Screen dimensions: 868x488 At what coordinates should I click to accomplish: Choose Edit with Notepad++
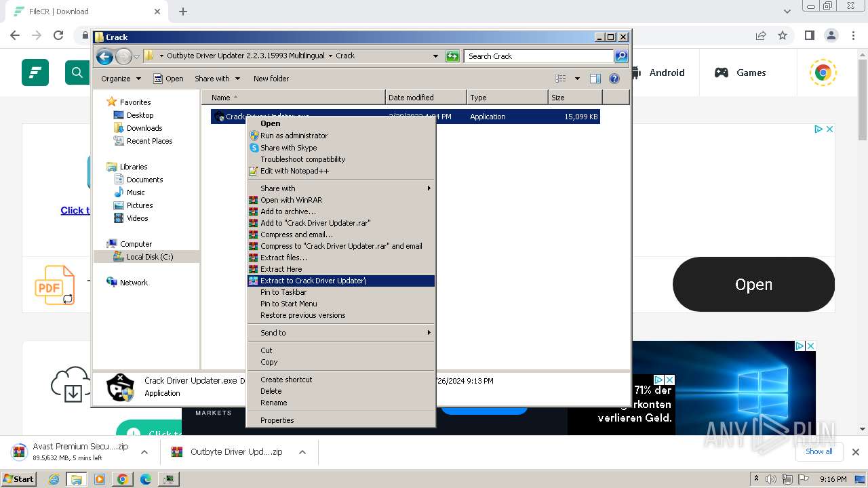click(341, 171)
